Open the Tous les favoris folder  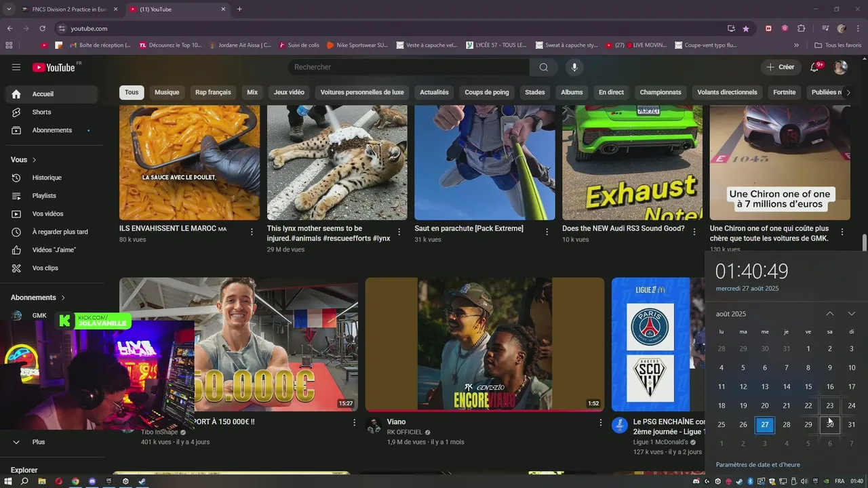coord(838,45)
